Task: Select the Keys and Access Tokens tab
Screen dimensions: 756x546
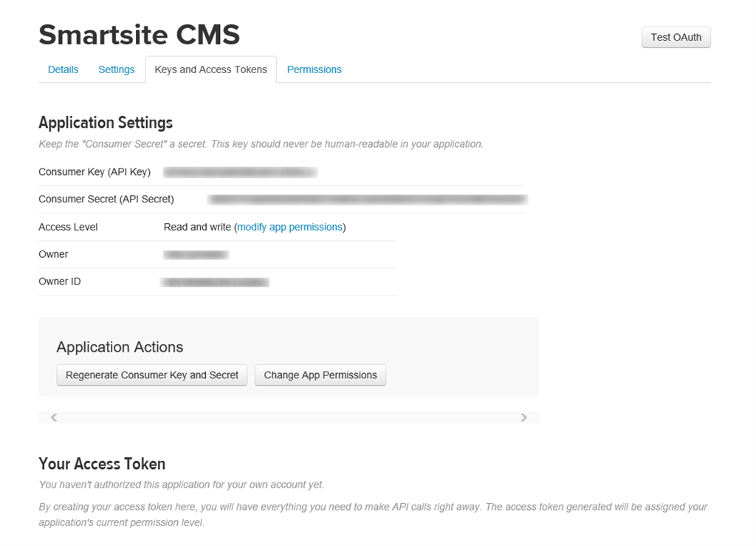Action: coord(210,69)
